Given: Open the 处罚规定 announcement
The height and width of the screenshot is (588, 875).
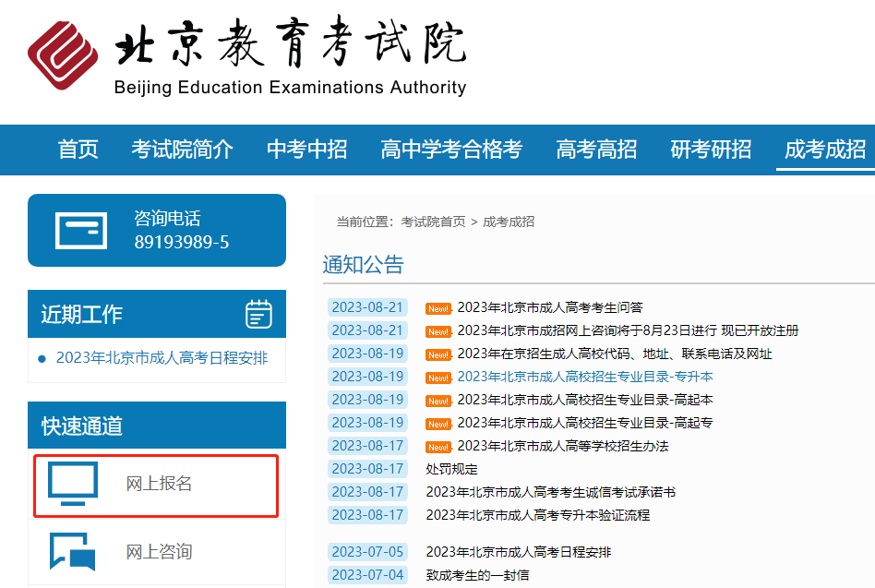Looking at the screenshot, I should (451, 469).
